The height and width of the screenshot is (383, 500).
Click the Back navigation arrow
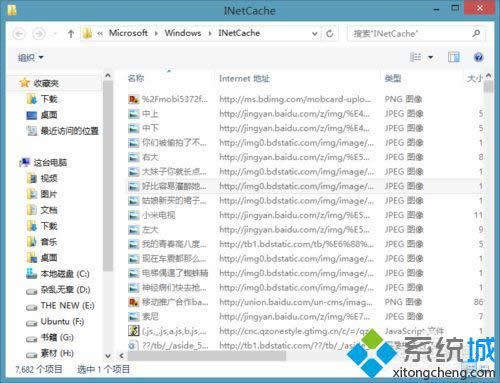19,34
